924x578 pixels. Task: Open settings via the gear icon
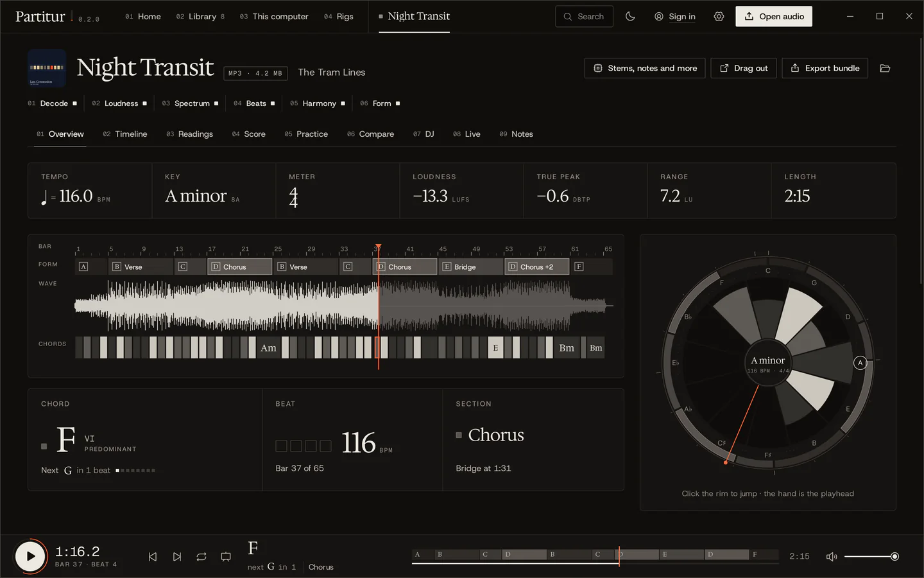coord(719,17)
